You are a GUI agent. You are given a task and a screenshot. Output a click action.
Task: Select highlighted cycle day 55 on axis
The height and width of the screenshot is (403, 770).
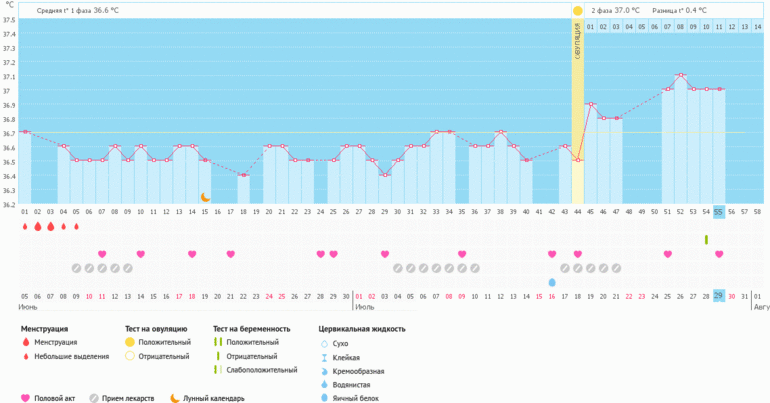719,212
